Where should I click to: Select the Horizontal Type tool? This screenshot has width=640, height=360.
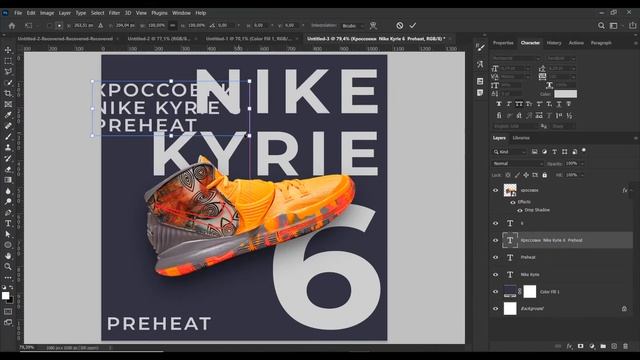click(8, 223)
